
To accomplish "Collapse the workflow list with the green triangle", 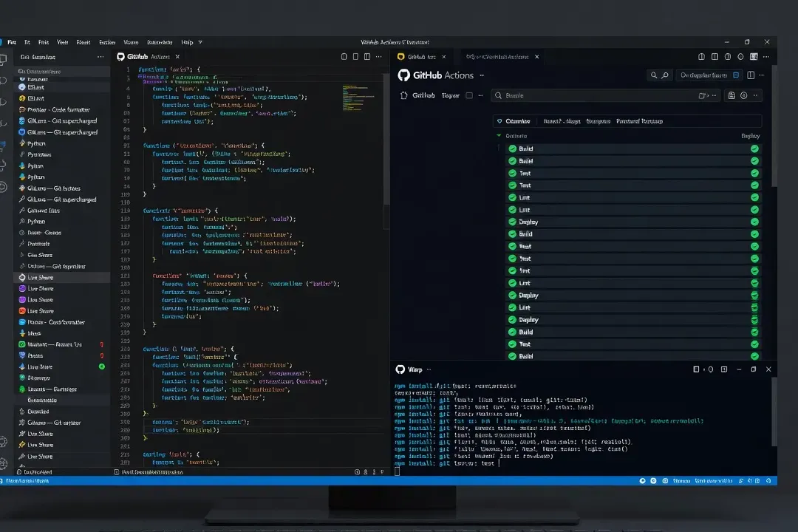I will [499, 135].
